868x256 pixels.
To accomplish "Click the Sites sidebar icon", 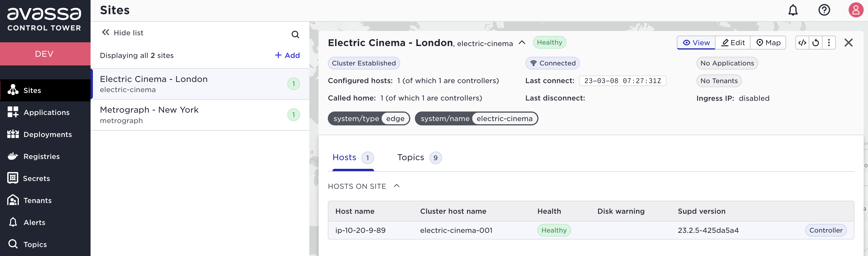I will [13, 90].
